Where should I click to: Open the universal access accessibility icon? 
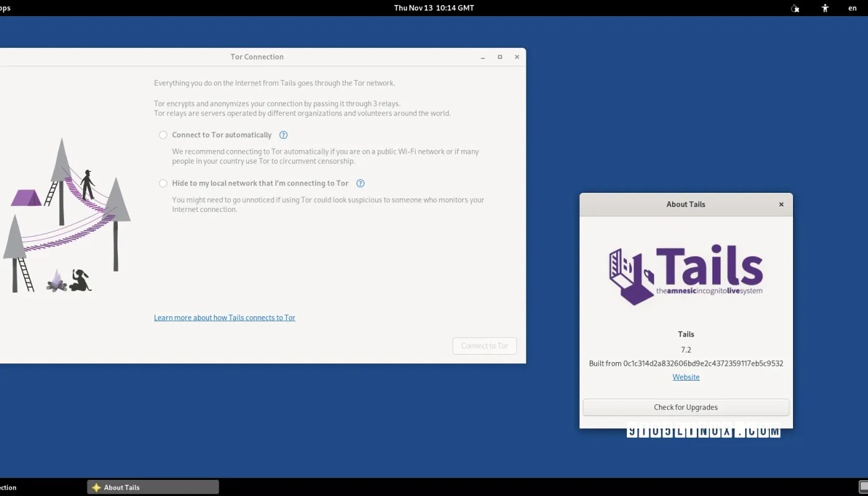point(825,8)
